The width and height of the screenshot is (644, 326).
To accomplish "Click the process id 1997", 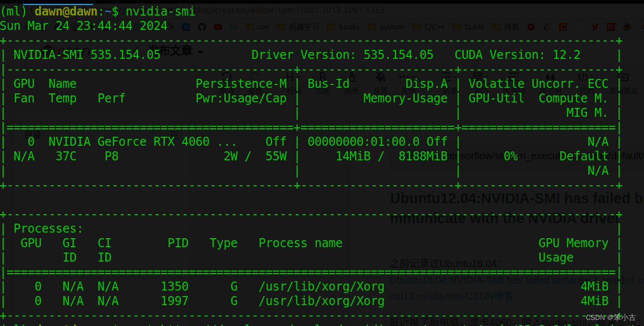I will tap(174, 301).
